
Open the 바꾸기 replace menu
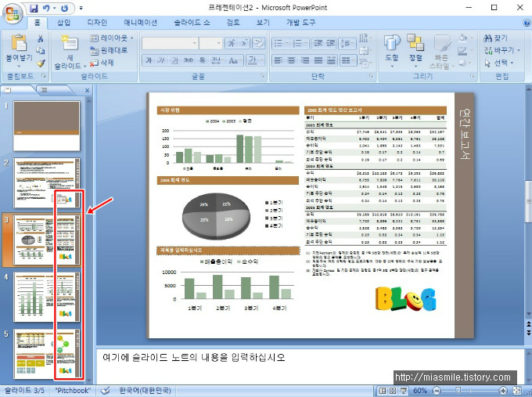click(501, 50)
